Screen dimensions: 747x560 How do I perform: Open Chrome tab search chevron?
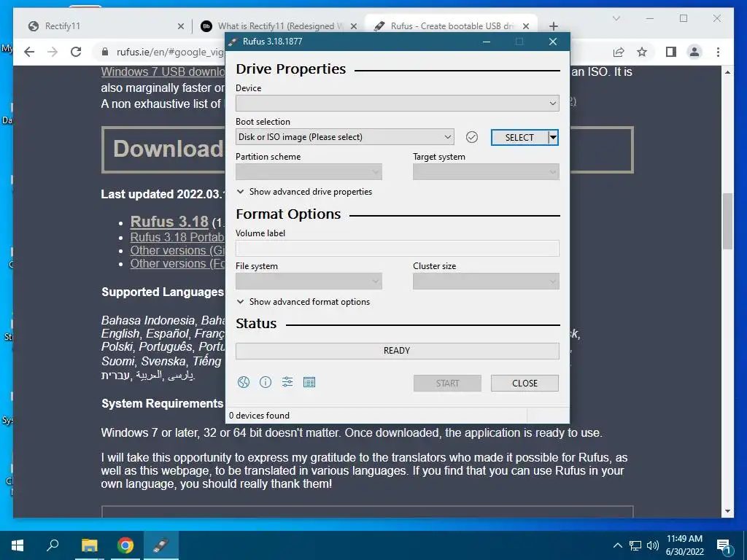(x=616, y=18)
